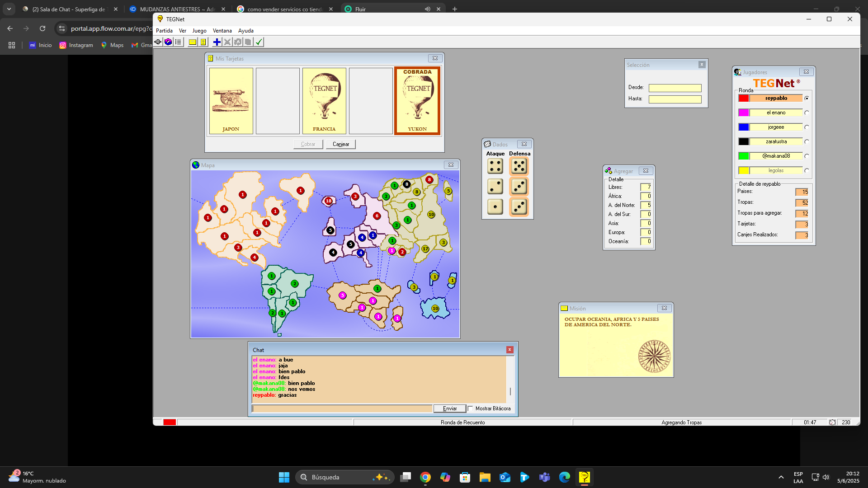
Task: Click the yellow legolas color swatch
Action: point(744,170)
